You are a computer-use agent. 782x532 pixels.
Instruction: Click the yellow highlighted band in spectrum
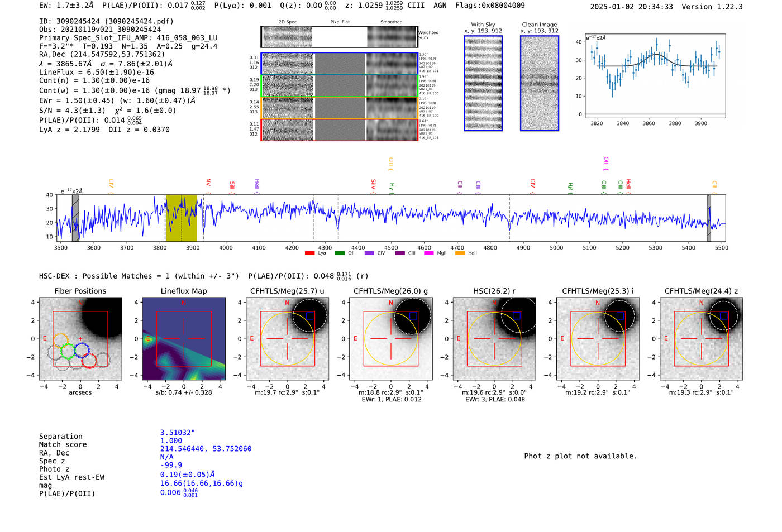tap(182, 218)
